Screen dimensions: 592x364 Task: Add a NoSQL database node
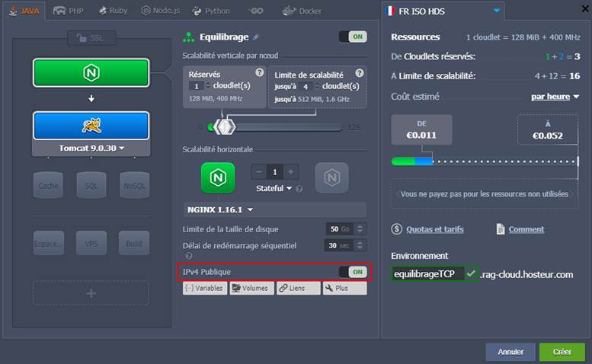point(134,185)
